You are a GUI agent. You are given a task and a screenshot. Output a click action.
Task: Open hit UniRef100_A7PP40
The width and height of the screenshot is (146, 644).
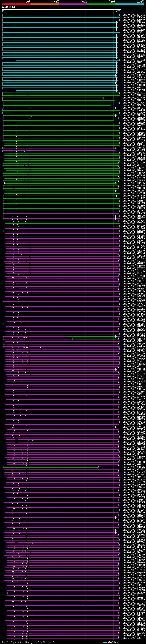tap(134, 37)
